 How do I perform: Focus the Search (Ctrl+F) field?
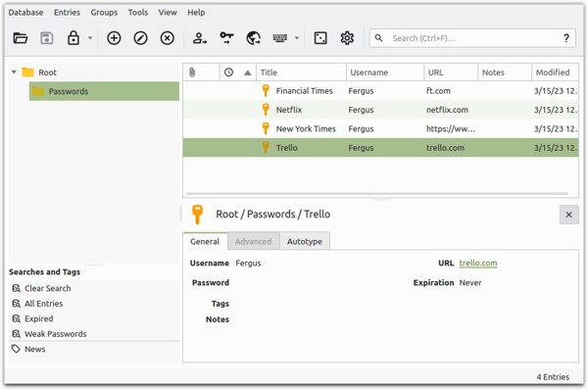point(472,38)
